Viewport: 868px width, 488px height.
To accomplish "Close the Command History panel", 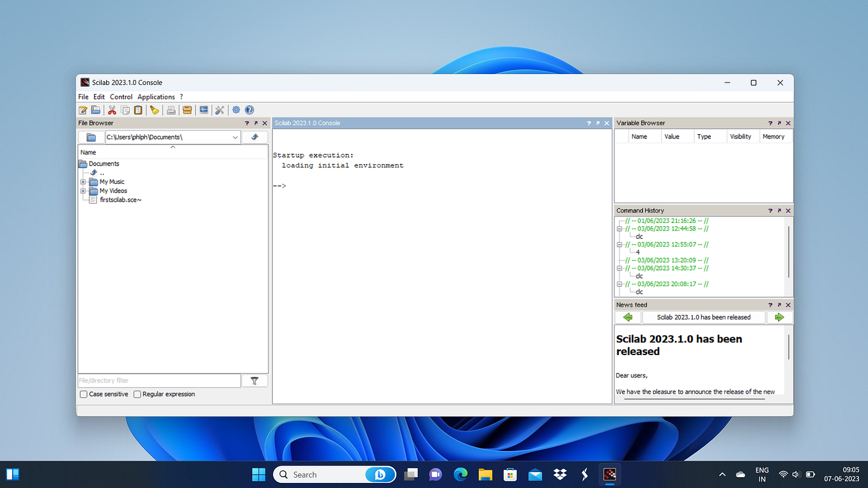I will pyautogui.click(x=788, y=211).
